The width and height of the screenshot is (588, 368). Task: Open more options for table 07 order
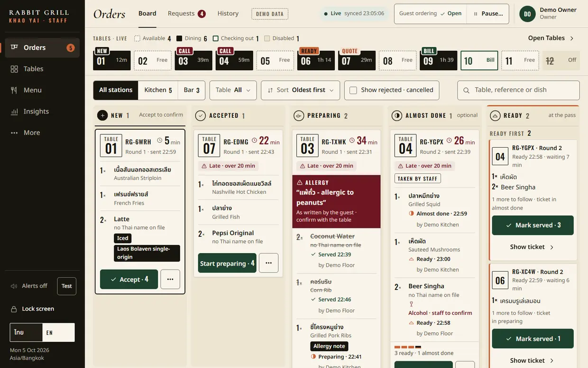[x=268, y=263]
